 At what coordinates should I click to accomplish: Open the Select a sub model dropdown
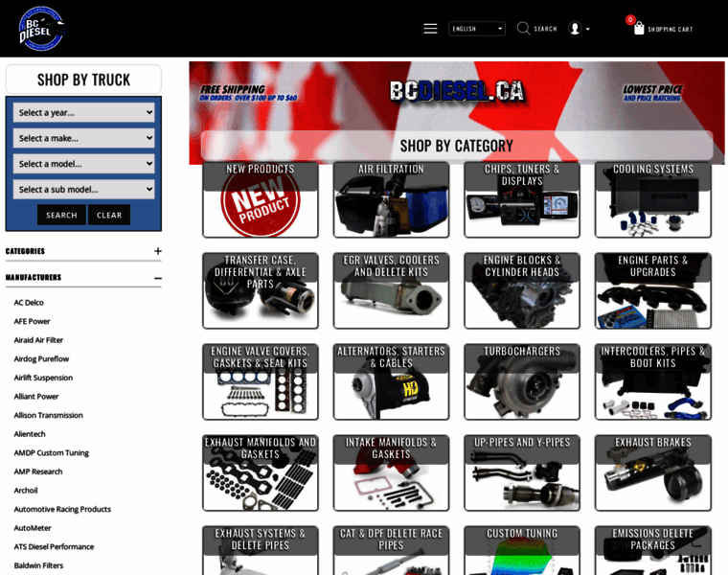tap(83, 189)
